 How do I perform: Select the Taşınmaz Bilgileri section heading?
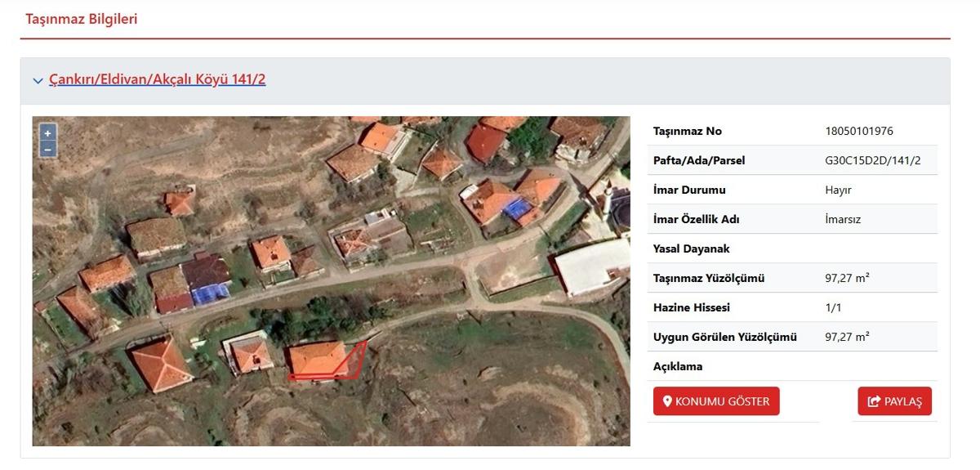click(x=81, y=19)
